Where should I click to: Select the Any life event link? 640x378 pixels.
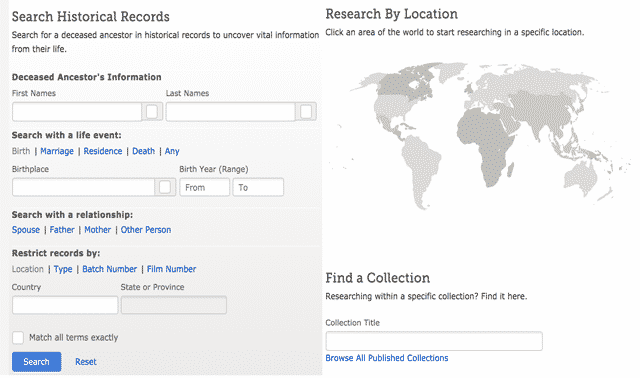pyautogui.click(x=172, y=151)
